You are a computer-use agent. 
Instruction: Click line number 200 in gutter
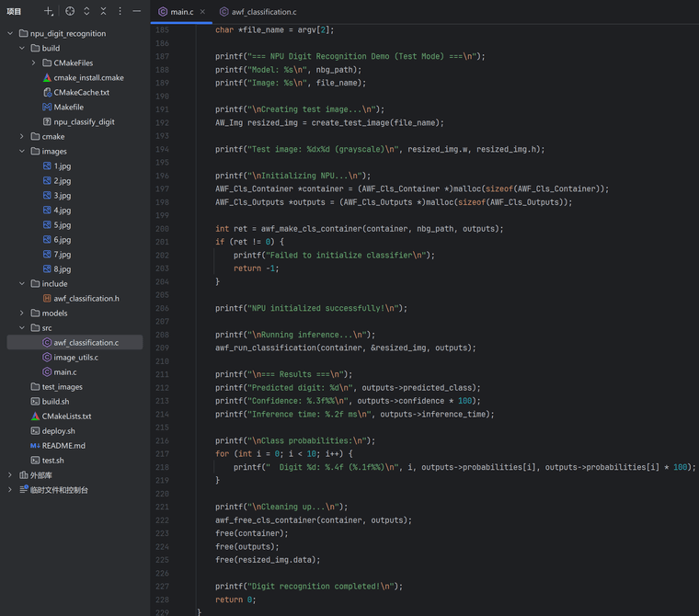(x=162, y=229)
